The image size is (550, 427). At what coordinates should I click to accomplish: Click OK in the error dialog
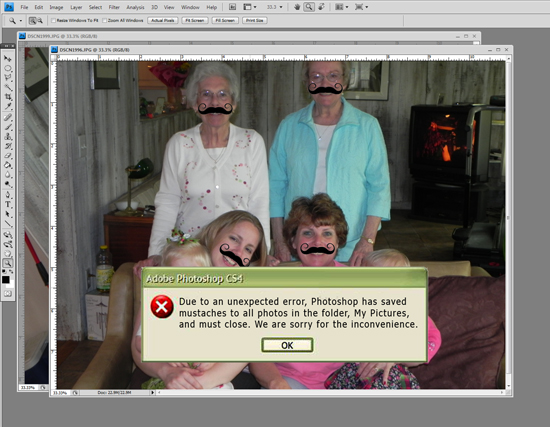click(x=287, y=345)
